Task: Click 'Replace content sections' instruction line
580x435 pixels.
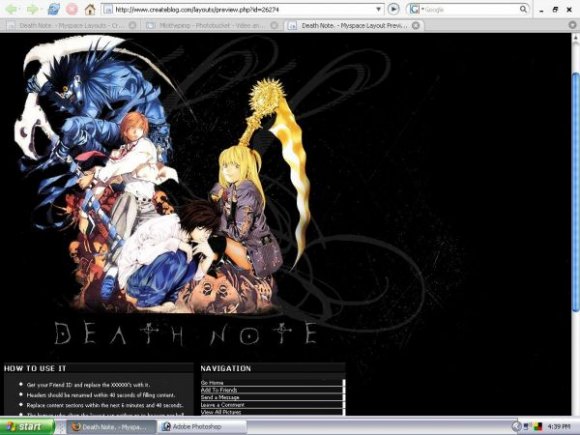Action: click(105, 405)
